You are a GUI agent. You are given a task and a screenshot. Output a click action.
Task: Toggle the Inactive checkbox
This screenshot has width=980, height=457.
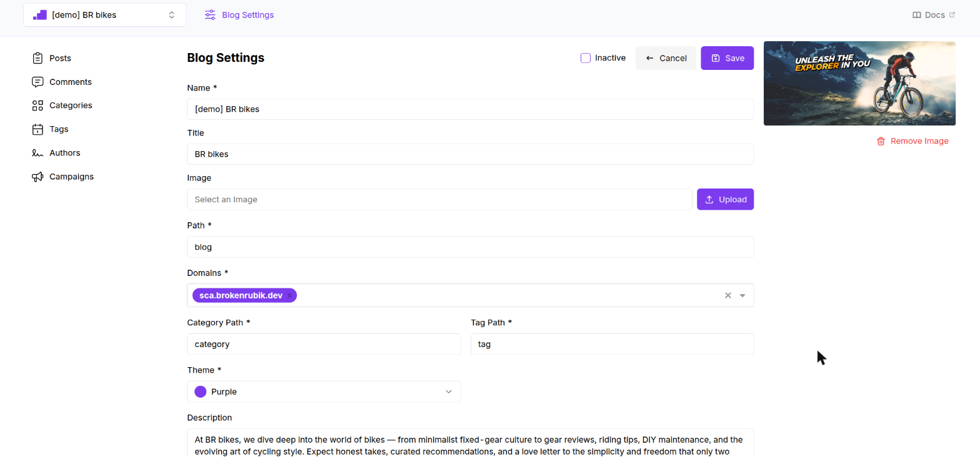point(586,58)
